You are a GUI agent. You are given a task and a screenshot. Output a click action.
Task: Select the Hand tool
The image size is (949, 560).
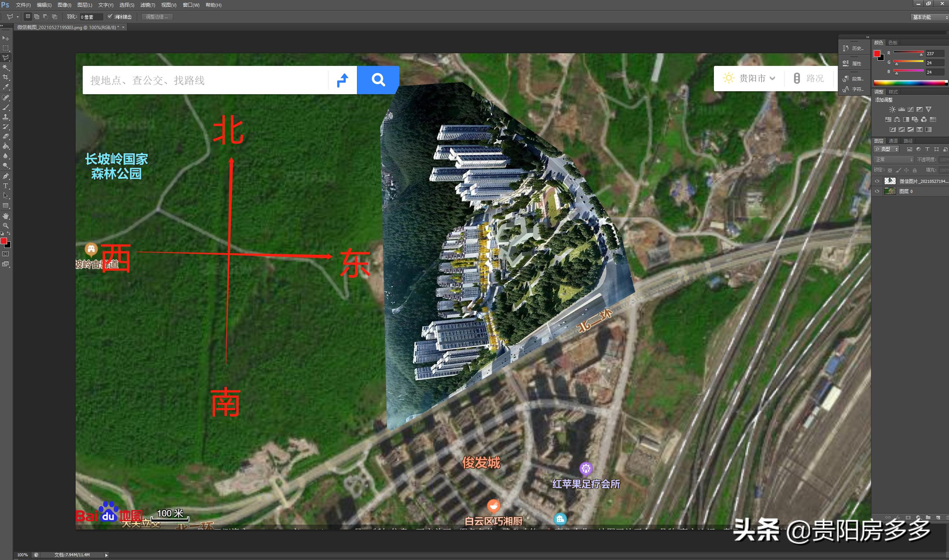click(6, 216)
